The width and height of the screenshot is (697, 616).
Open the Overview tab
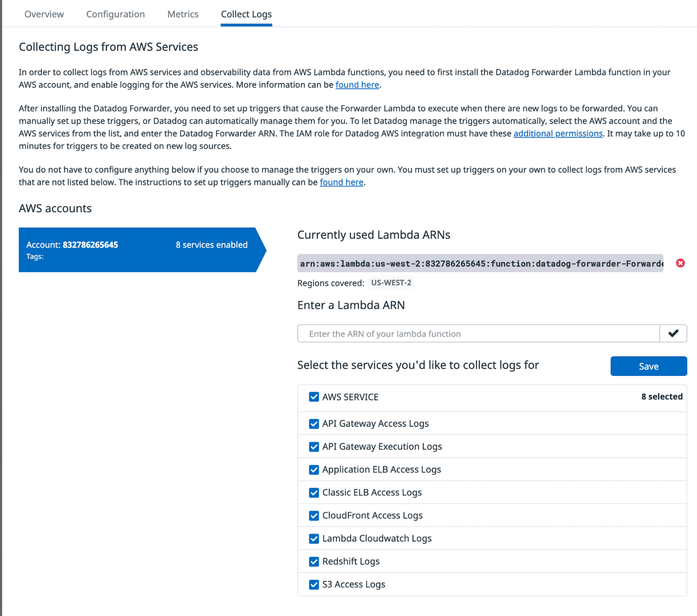(44, 14)
